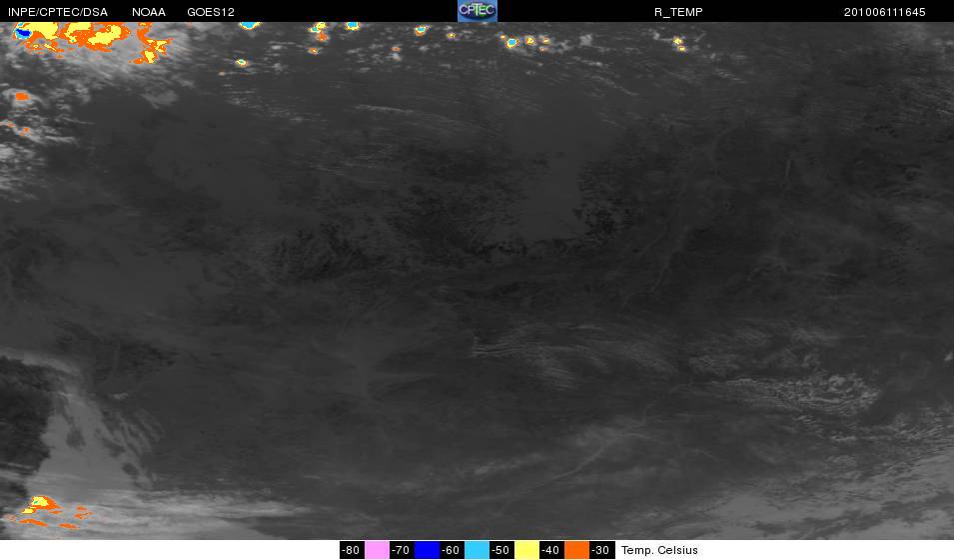The image size is (954, 560).
Task: Click the -40 legend value label
Action: (550, 550)
